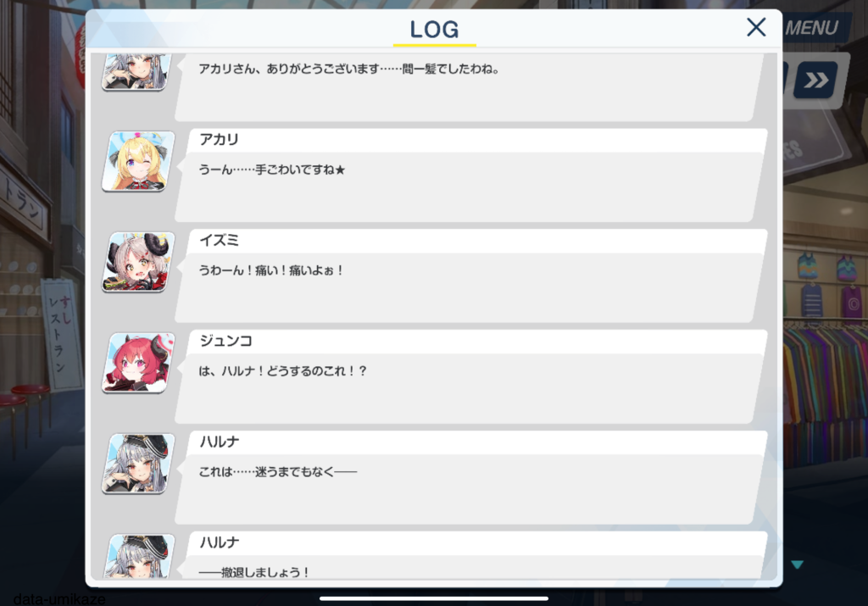Select Akari's winking portrait

[138, 162]
